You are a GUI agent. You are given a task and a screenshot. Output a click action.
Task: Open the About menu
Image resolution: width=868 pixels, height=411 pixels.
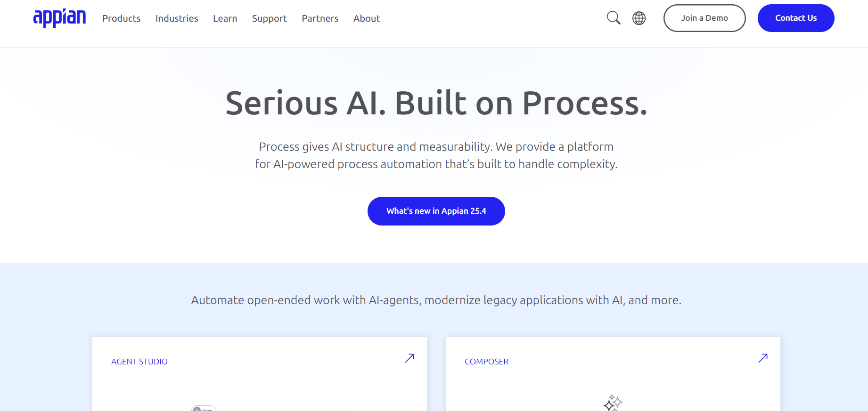pyautogui.click(x=367, y=18)
